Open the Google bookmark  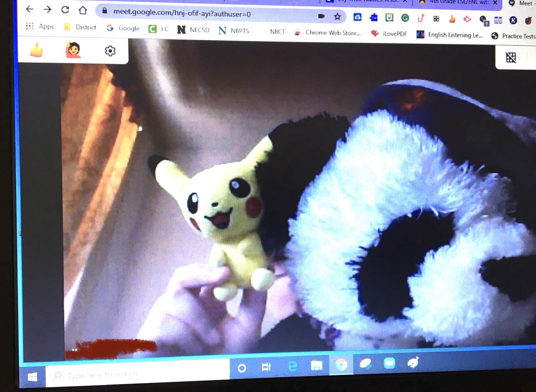tap(123, 28)
